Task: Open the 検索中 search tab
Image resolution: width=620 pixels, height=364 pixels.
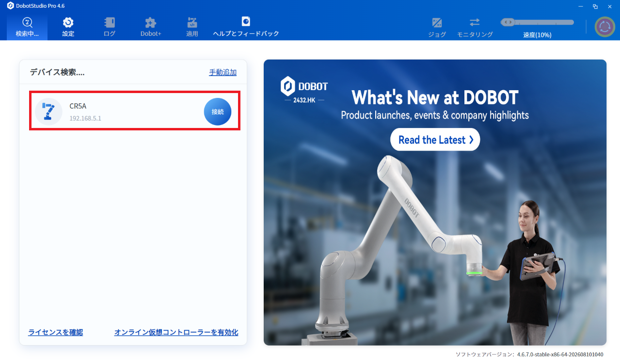Action: (x=27, y=27)
